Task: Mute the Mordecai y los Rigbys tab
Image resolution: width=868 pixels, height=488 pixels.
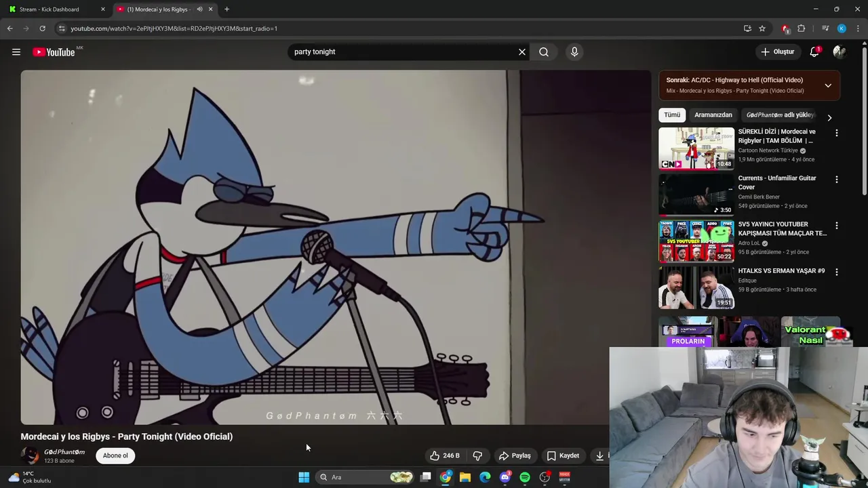Action: click(x=199, y=9)
